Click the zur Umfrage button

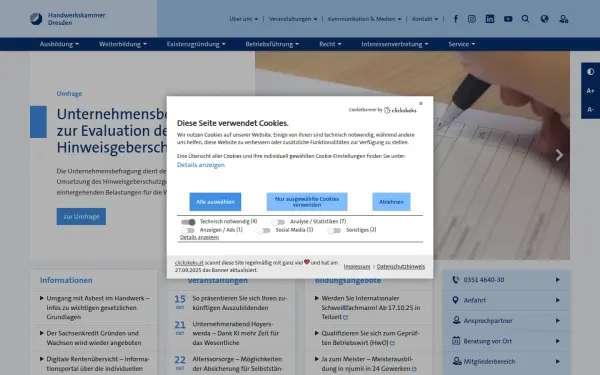(x=81, y=217)
